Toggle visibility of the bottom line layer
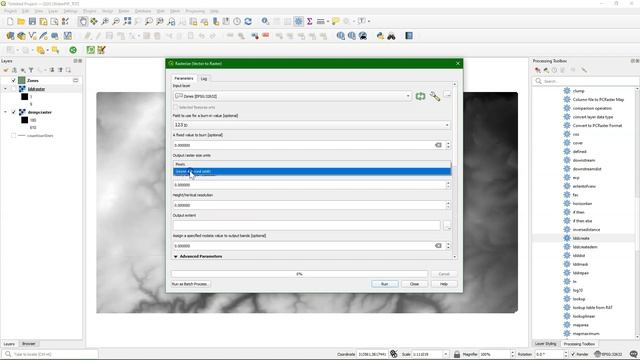Screen dimensions: 640x360 tap(13, 136)
